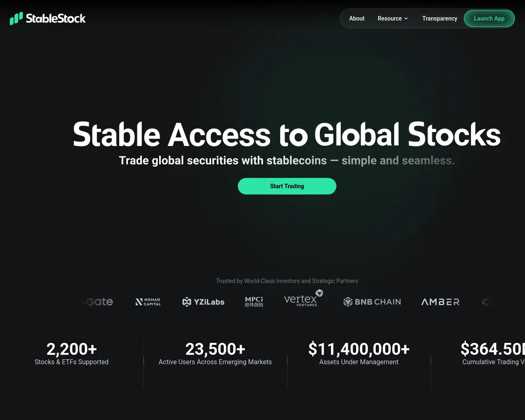Click the partially visible logo after Amber
The width and height of the screenshot is (525, 420).
tap(486, 302)
